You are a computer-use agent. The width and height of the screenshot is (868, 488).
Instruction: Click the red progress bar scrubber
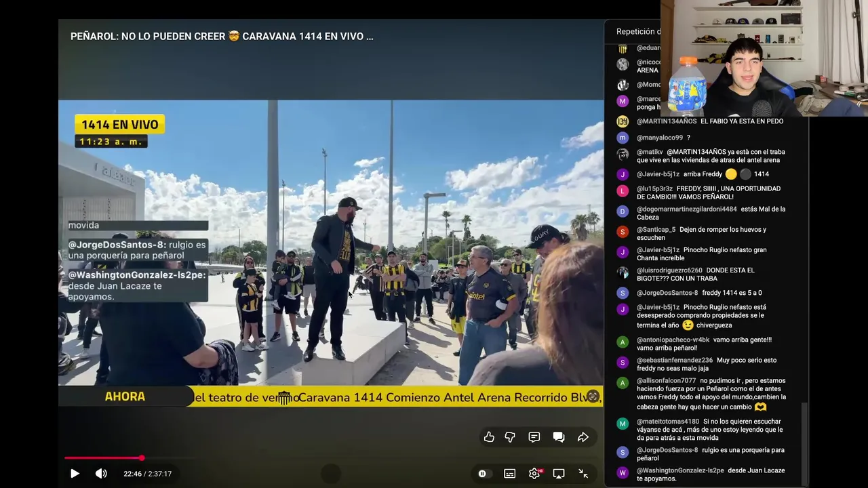(142, 458)
